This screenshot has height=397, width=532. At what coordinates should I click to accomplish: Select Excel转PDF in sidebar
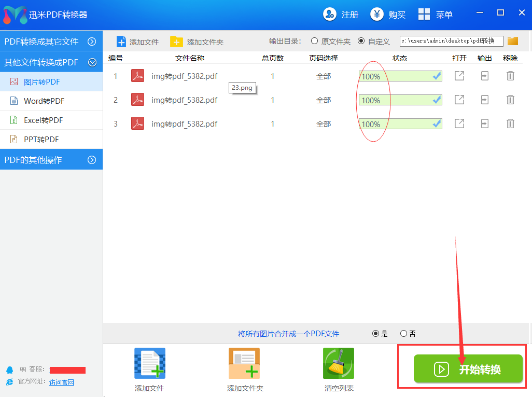point(43,120)
